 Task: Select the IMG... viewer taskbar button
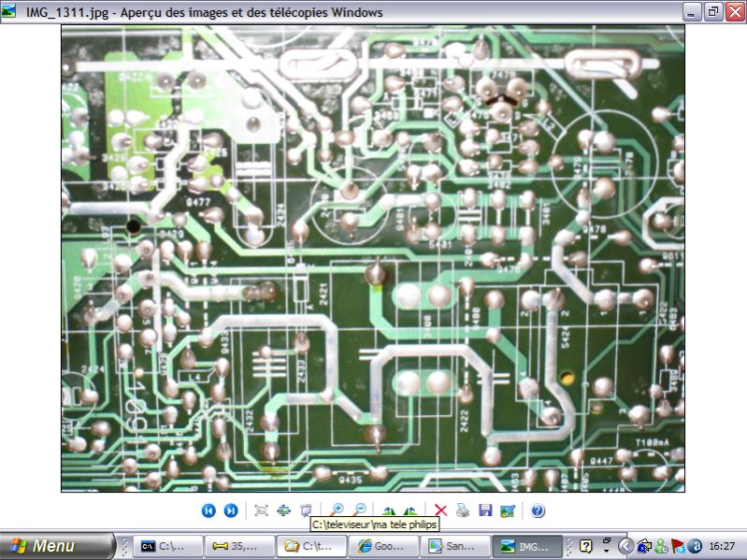pos(527,546)
